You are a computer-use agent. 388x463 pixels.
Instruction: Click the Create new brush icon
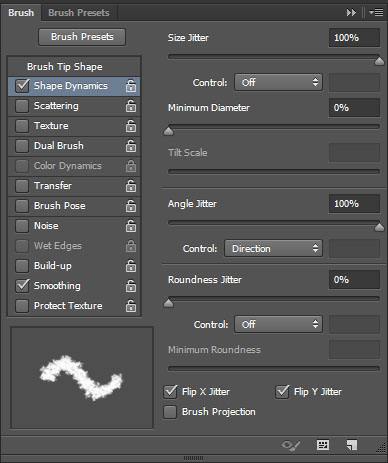point(352,445)
